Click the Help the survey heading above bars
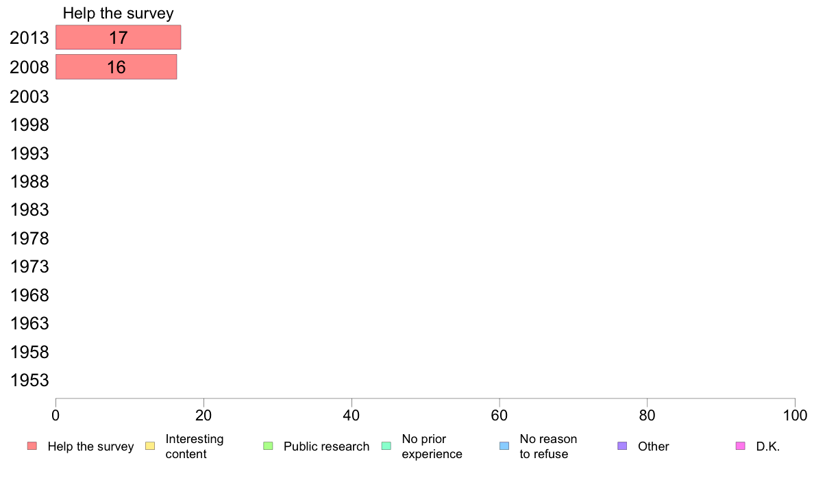Viewport: 814px width, 504px height. 119,13
